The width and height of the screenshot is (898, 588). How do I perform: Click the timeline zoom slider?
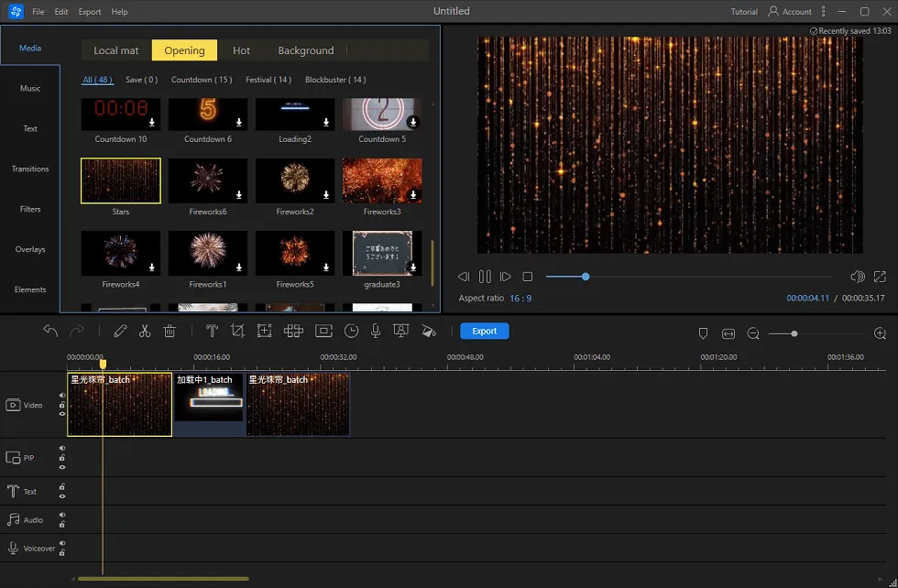pyautogui.click(x=794, y=333)
